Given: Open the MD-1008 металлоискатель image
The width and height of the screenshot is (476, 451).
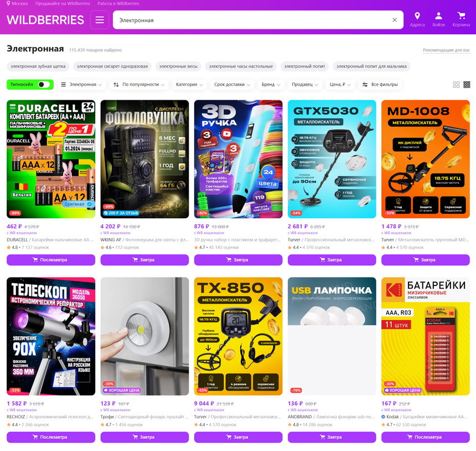Looking at the screenshot, I should [x=426, y=159].
